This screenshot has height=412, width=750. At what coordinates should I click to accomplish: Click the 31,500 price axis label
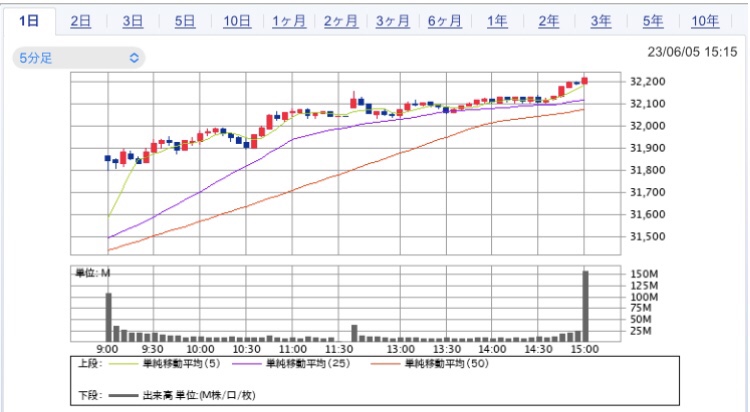point(648,236)
